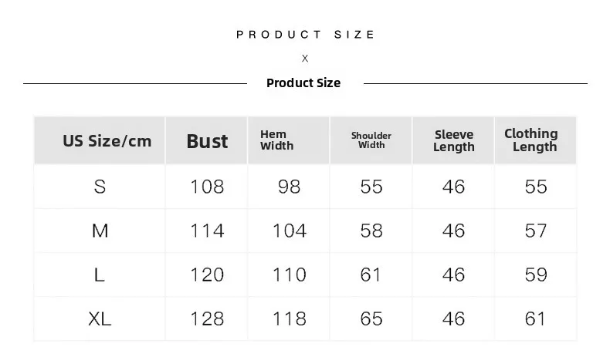Select the Sleeve Length header cell

tap(453, 140)
